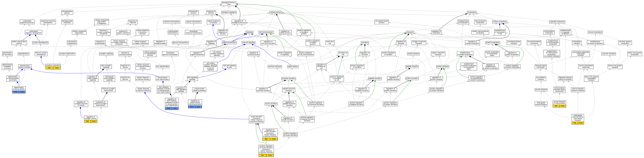Select the 'anatomical structure development' node

(48, 22)
